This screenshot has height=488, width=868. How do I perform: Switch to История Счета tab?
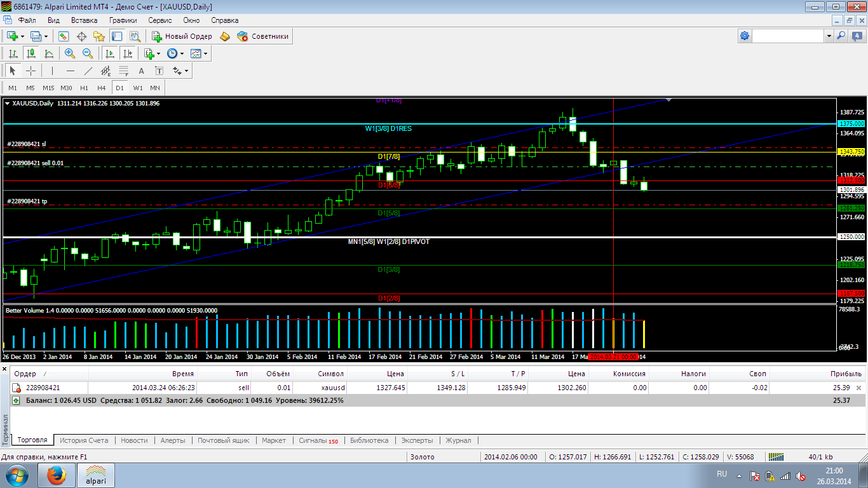[x=84, y=440]
